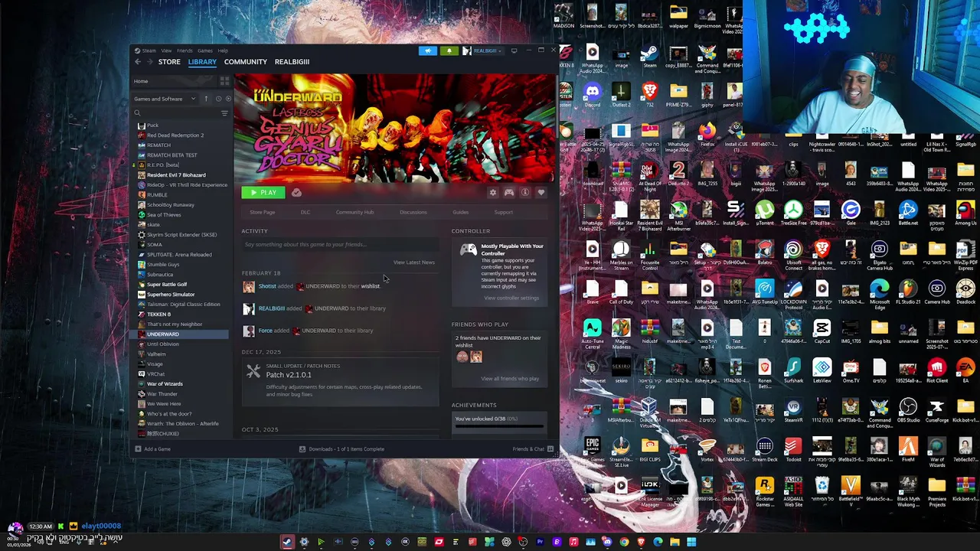Open the Friends & Chat icon

pos(550,449)
